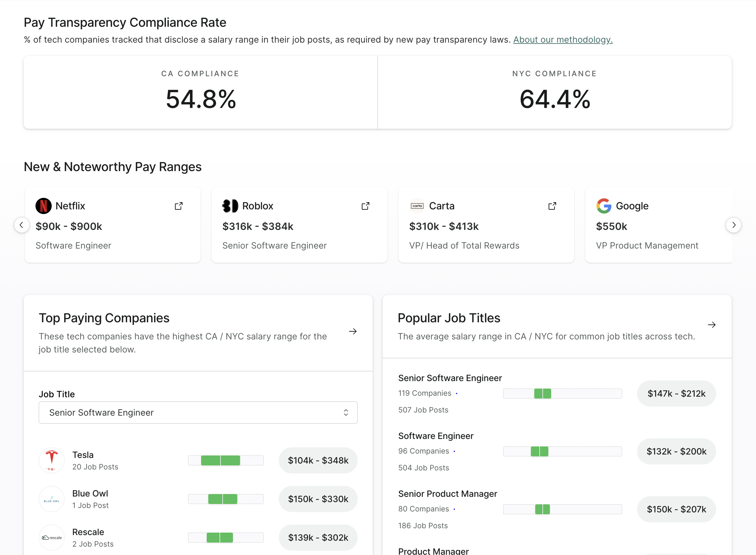Open the Roblox external link icon
The height and width of the screenshot is (555, 756).
[x=366, y=206]
